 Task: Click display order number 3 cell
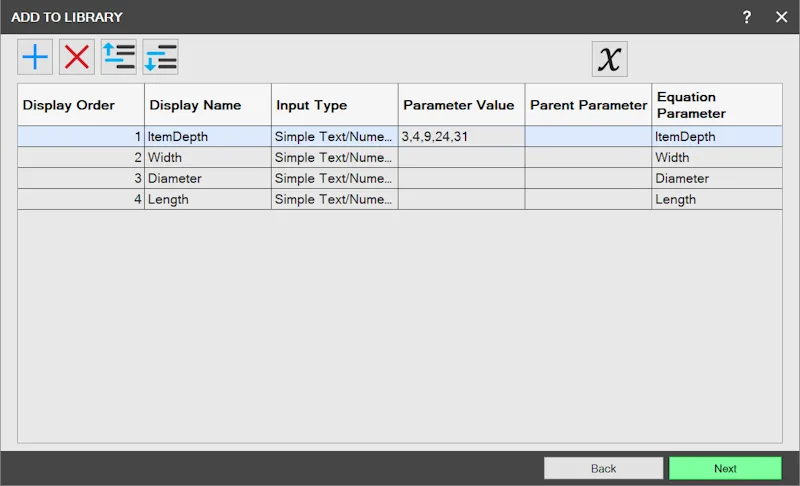[81, 178]
